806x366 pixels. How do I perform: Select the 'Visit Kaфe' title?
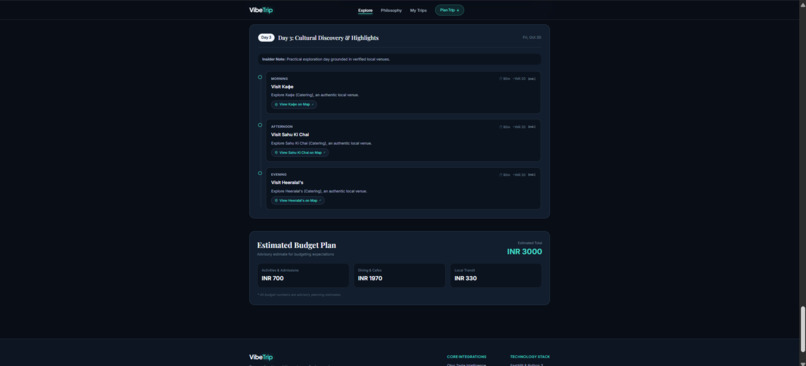(x=282, y=87)
